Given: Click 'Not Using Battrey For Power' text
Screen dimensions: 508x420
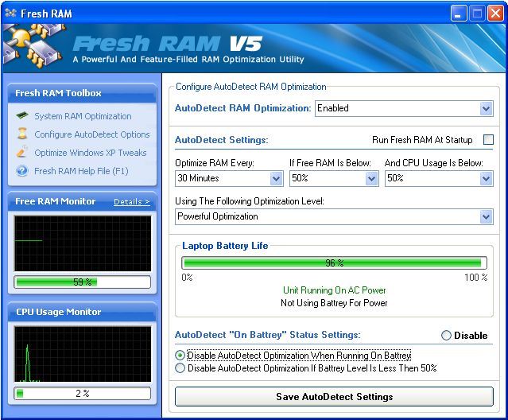Looking at the screenshot, I should point(334,303).
